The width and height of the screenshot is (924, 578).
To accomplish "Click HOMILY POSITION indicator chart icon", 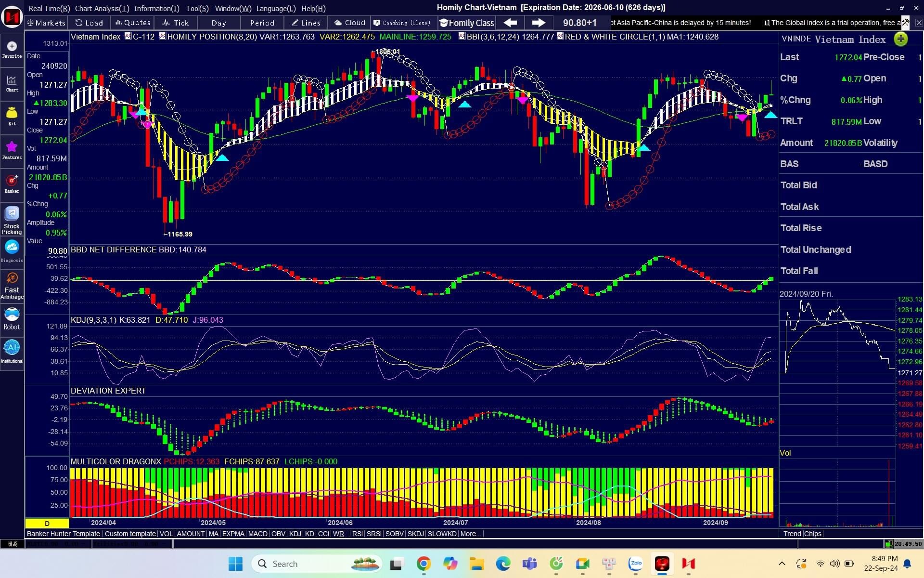I will coord(163,36).
